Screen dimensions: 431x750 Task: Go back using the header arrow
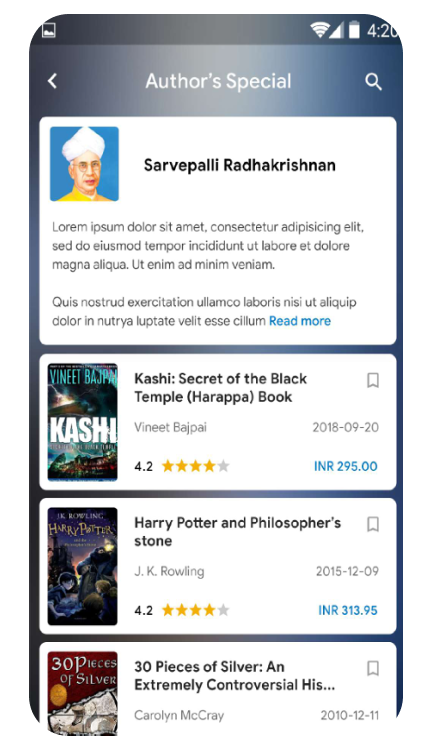pos(53,81)
